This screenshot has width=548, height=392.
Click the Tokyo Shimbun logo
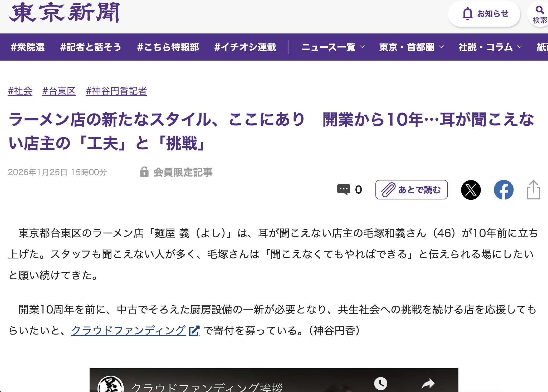click(x=64, y=13)
